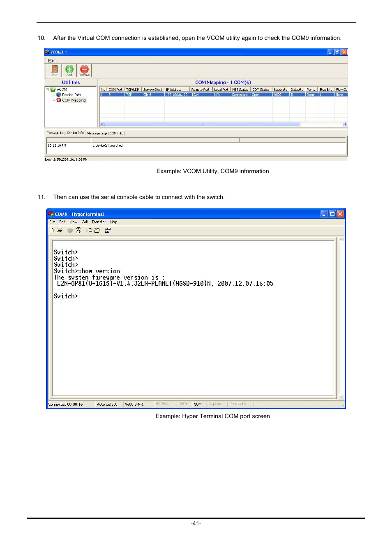This screenshot has width=392, height=555.
Task: Select COM Mapping in Utilities tree
Action: click(x=74, y=100)
